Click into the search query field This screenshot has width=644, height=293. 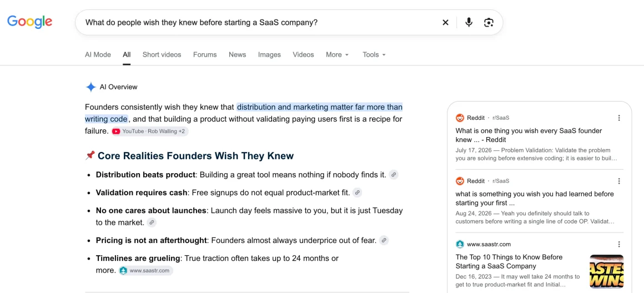tap(259, 23)
